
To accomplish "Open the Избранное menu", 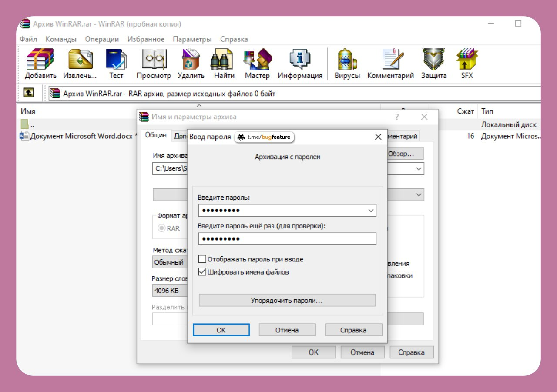I will tap(146, 39).
